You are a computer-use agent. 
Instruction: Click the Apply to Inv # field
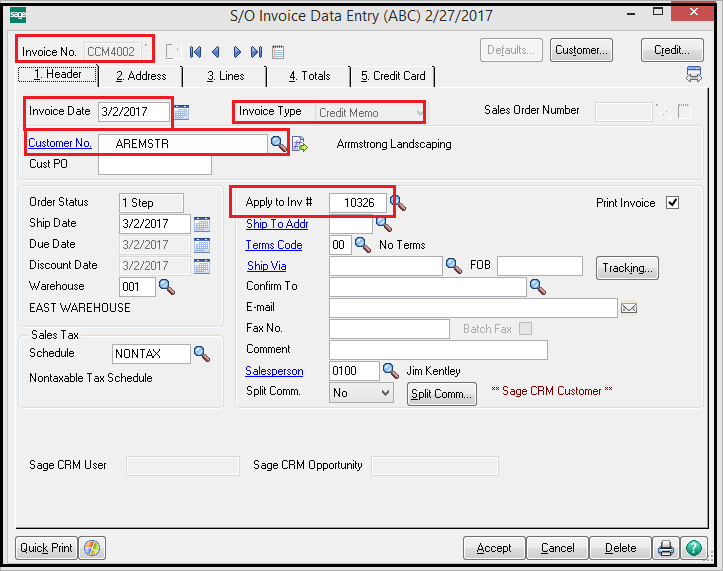(358, 203)
